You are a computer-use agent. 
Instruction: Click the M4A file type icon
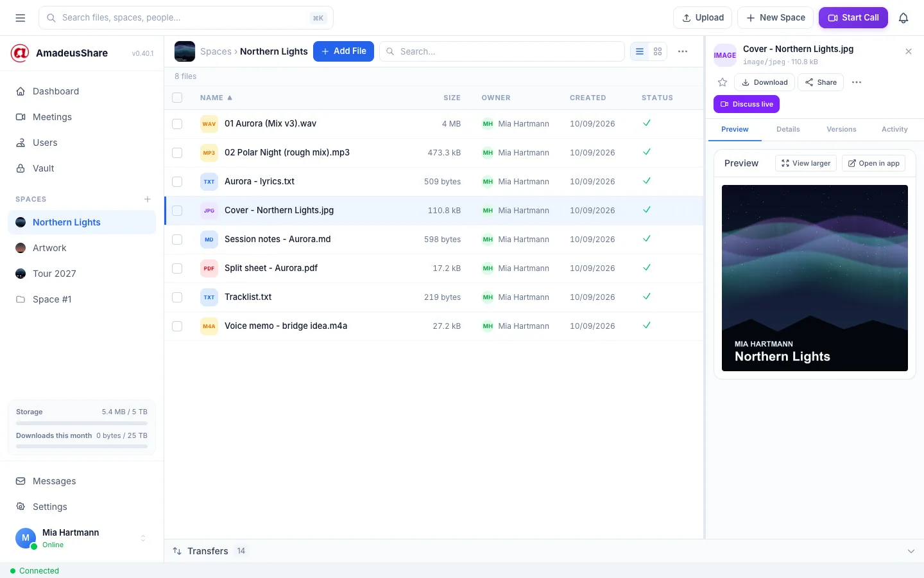tap(209, 326)
